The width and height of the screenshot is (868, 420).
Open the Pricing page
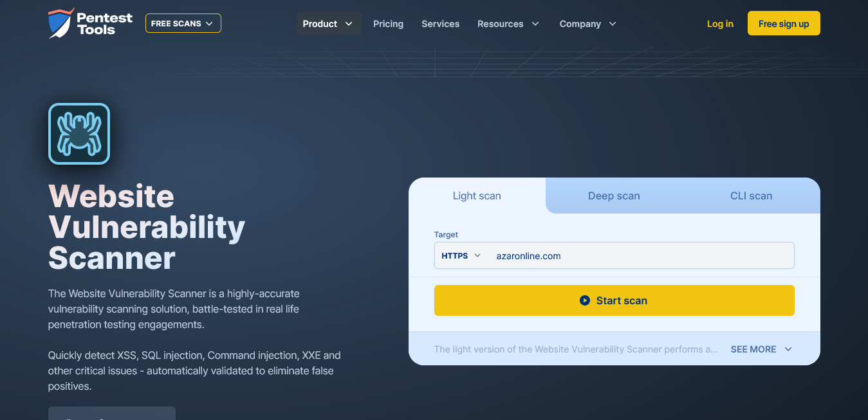388,24
